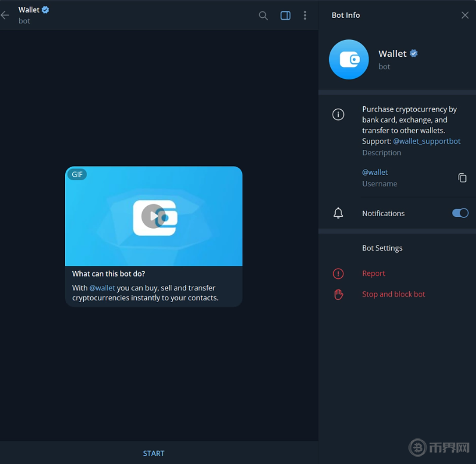This screenshot has height=464, width=476.
Task: Click the info icon beside description
Action: (x=338, y=115)
